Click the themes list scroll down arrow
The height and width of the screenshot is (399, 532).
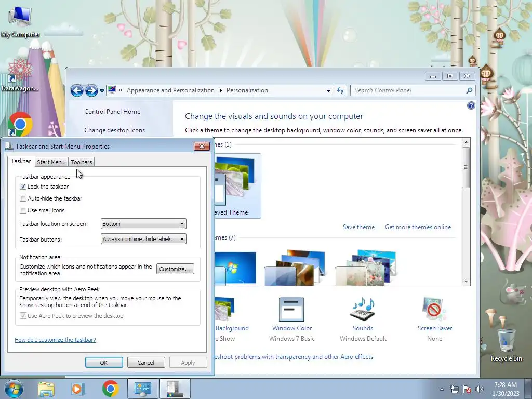pyautogui.click(x=466, y=281)
